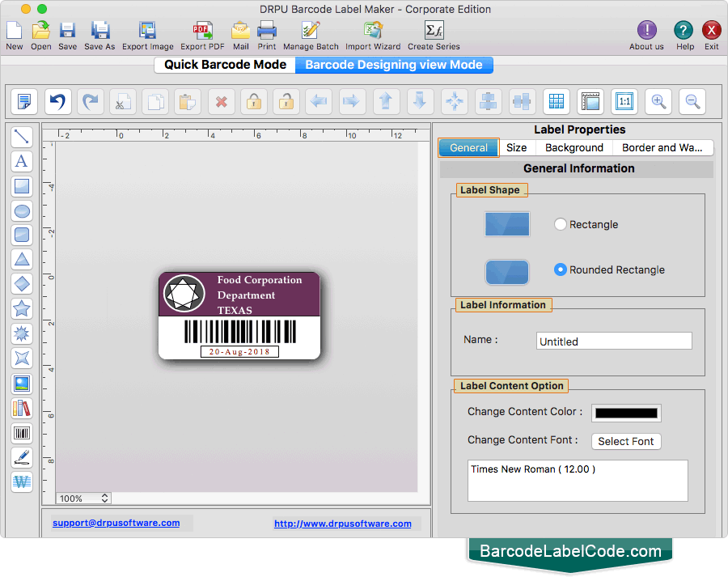This screenshot has height=577, width=728.
Task: Select the Rounded Rectangle shape tool
Action: click(22, 235)
